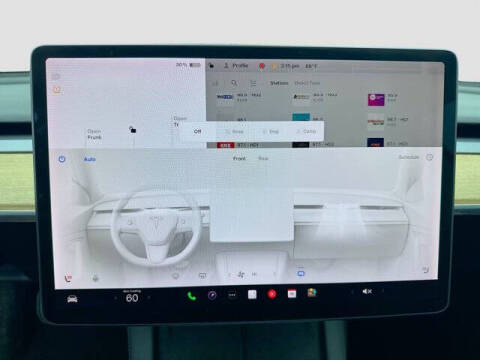Tap the fan icon in climate bar
Screen dimensions: 480x360
241,275
